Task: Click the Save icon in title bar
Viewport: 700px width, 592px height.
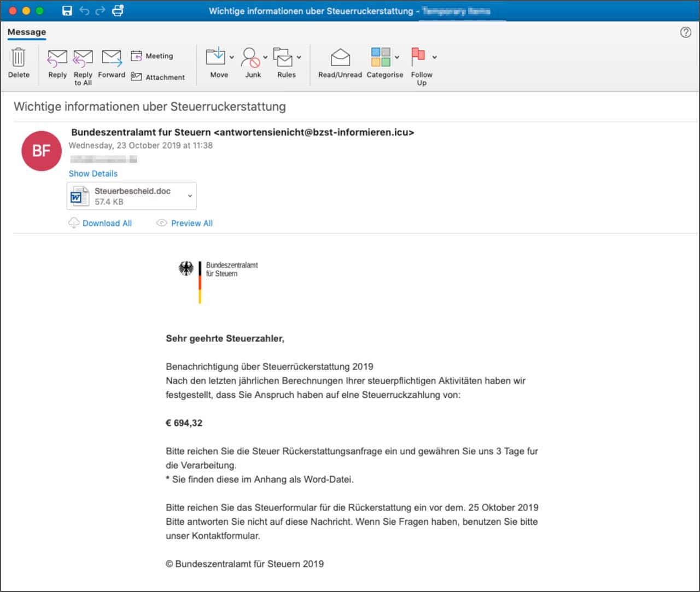Action: [x=67, y=10]
